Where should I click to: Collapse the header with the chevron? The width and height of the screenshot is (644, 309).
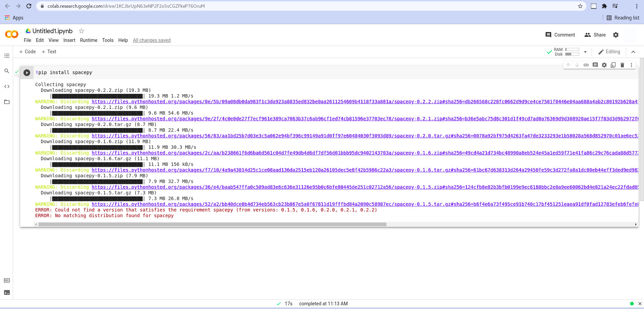click(x=633, y=52)
